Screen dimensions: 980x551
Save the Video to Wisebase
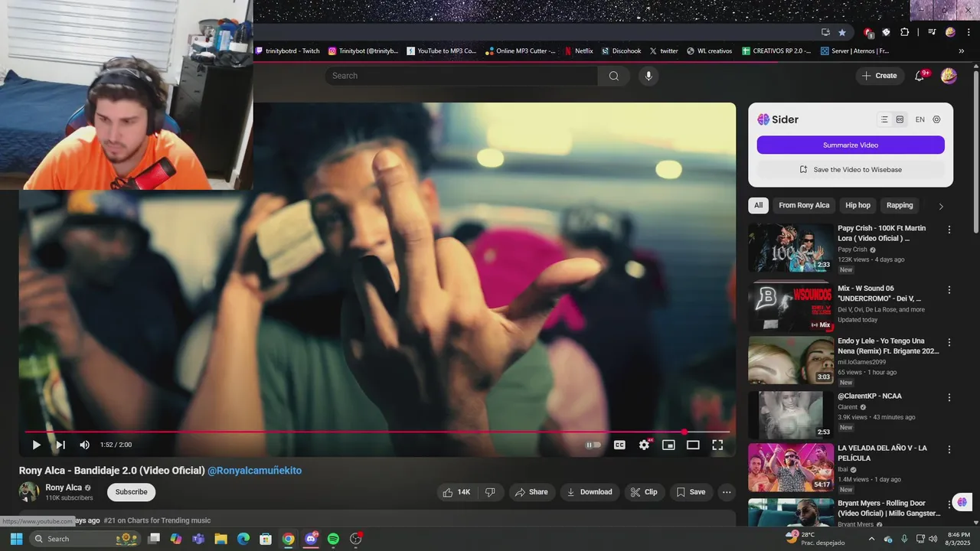(x=851, y=170)
